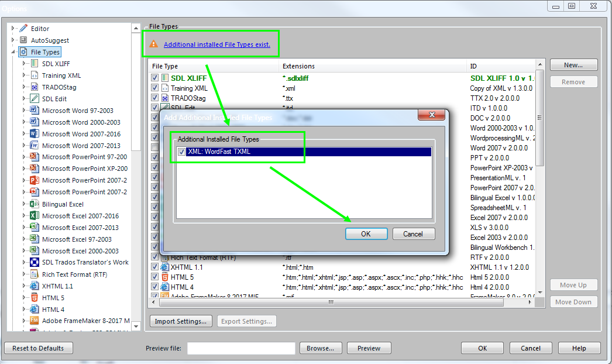Expand the Editor tree node
This screenshot has height=364, width=612.
13,29
